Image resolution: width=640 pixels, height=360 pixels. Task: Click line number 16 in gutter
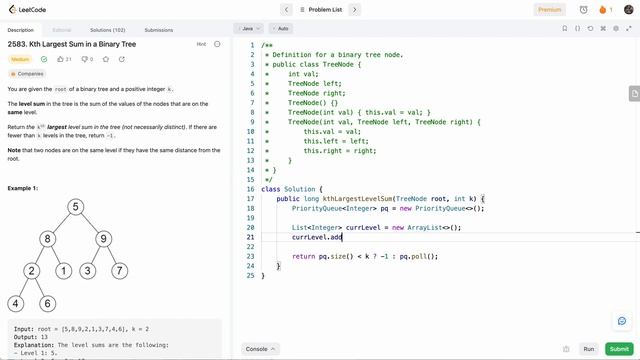pyautogui.click(x=251, y=189)
